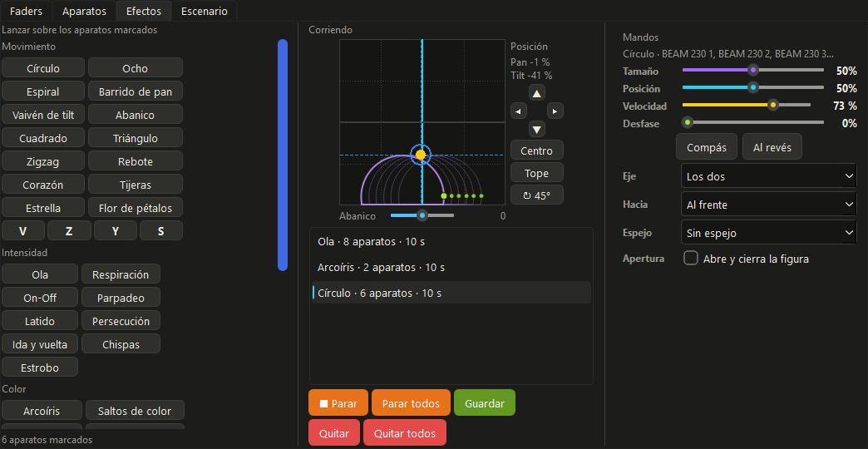Click the V shape button

[22, 231]
